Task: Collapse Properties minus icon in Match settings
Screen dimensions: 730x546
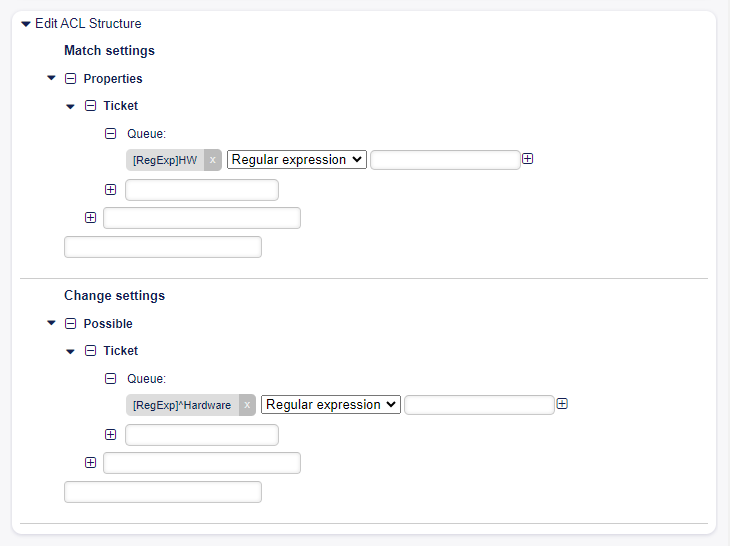Action: 70,78
